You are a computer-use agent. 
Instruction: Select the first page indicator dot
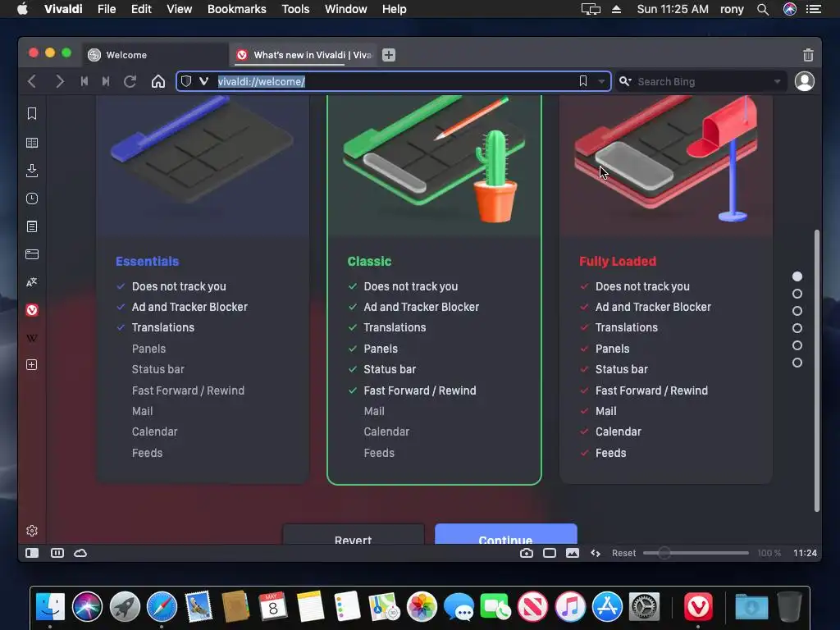point(797,276)
